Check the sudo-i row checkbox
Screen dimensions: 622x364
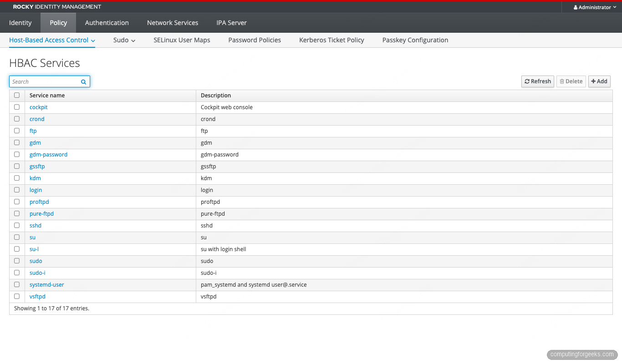point(17,273)
